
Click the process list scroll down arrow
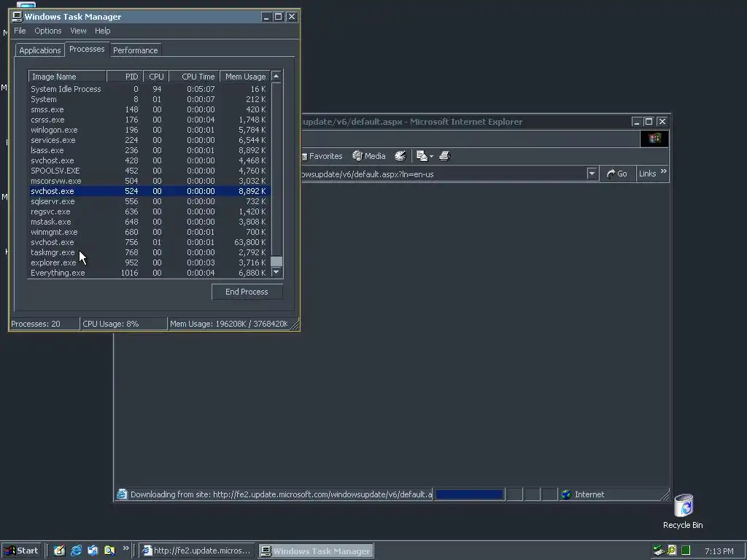tap(276, 273)
